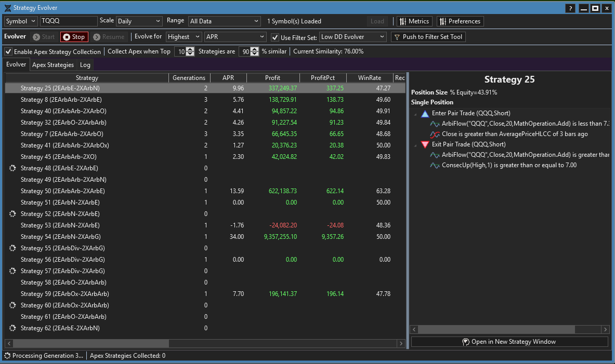Open the Metrics settings
The height and width of the screenshot is (364, 615).
pos(414,21)
